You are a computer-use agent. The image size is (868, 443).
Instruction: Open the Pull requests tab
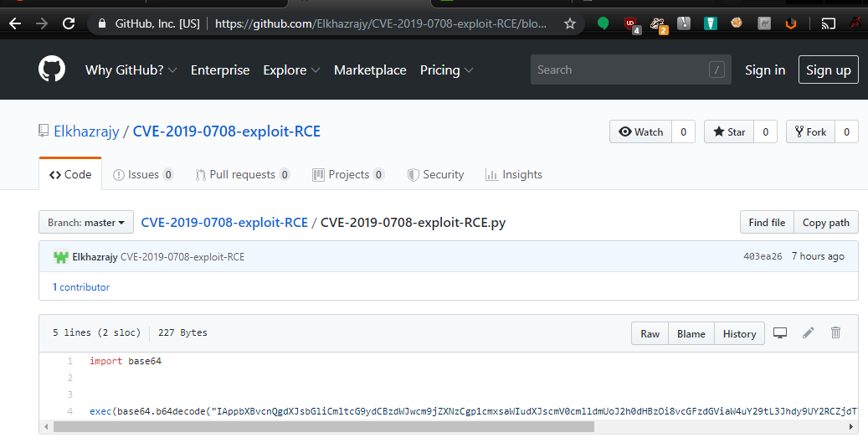tap(243, 174)
